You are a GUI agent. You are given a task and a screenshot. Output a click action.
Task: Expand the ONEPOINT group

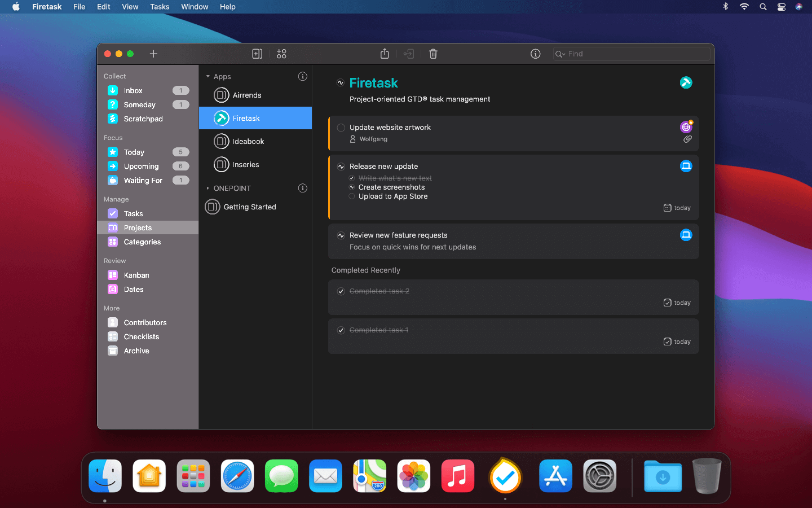208,188
